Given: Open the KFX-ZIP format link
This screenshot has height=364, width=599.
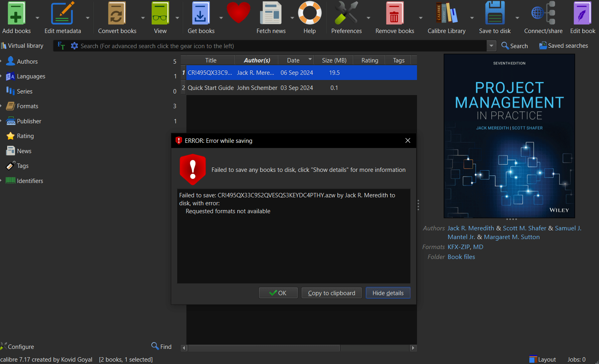Looking at the screenshot, I should click(458, 247).
